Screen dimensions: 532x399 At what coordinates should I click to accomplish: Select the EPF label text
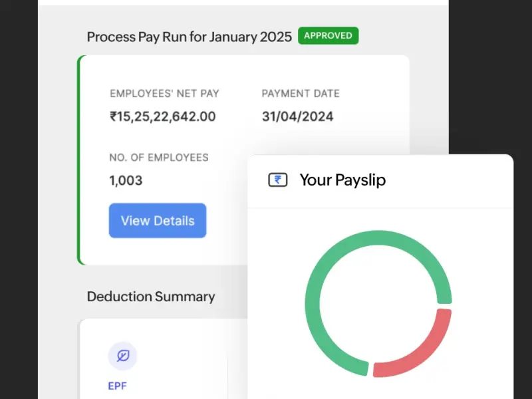[x=118, y=386]
